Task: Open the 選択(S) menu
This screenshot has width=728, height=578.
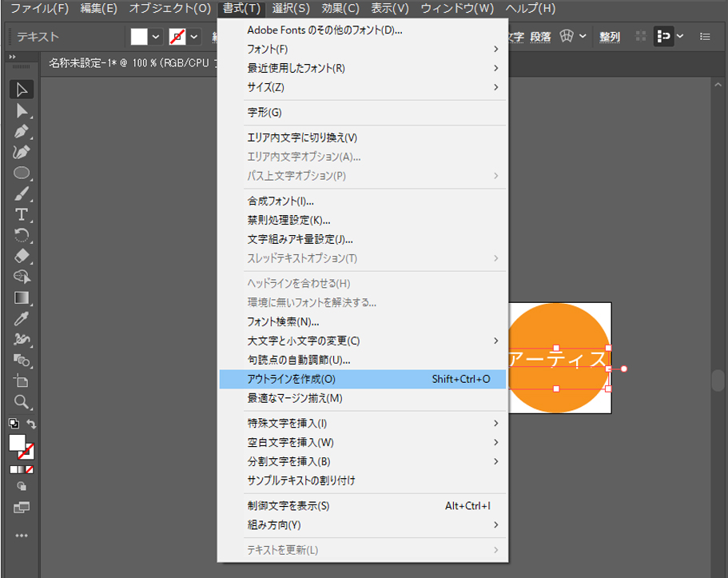Action: tap(291, 8)
